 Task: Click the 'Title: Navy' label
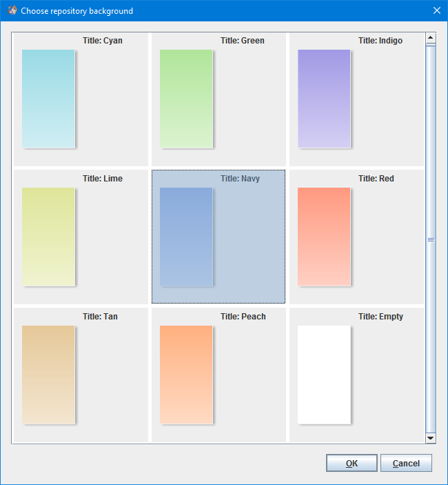pos(240,179)
